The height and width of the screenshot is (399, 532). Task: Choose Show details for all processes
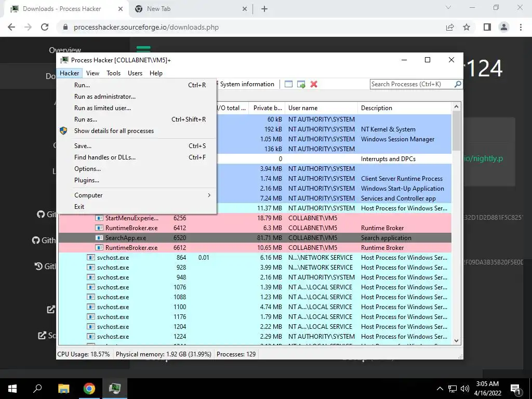(x=137, y=131)
